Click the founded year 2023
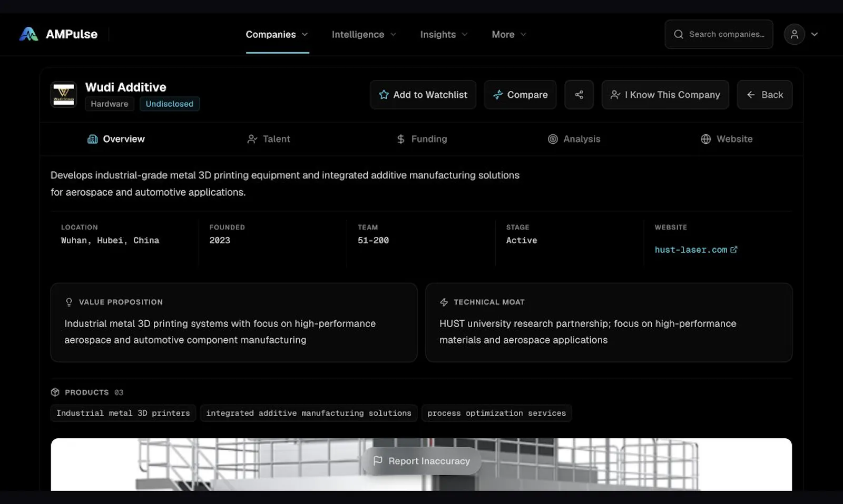 pos(220,240)
